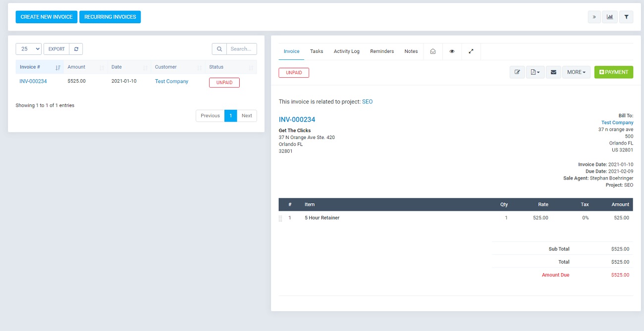This screenshot has width=644, height=331.
Task: Click the invoice chart summary icon
Action: tap(610, 17)
